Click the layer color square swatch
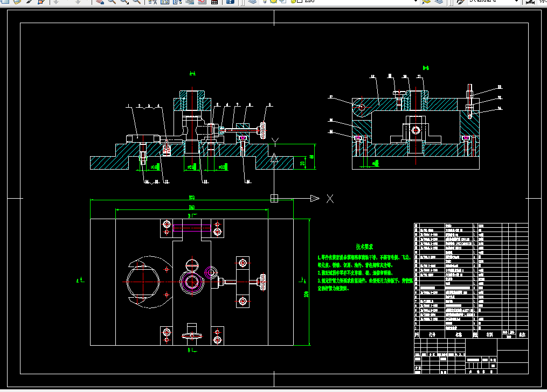Image resolution: width=547 pixels, height=392 pixels. (x=300, y=1)
